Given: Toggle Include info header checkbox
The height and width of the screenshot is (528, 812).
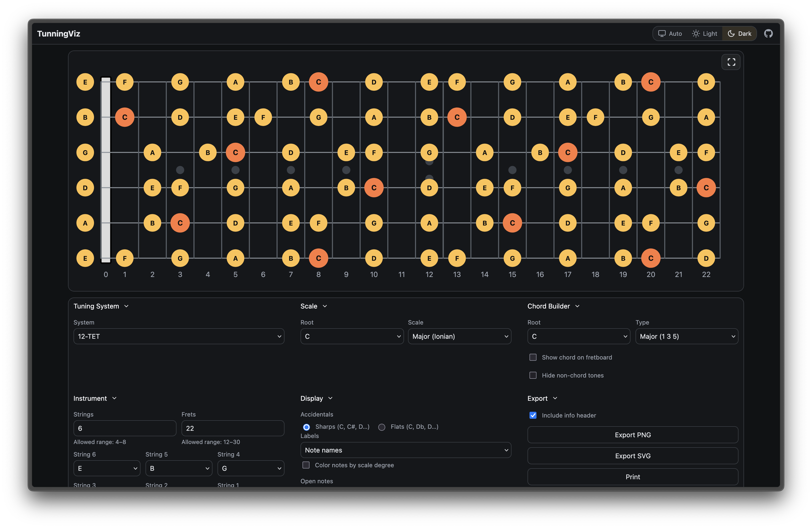Looking at the screenshot, I should point(533,415).
